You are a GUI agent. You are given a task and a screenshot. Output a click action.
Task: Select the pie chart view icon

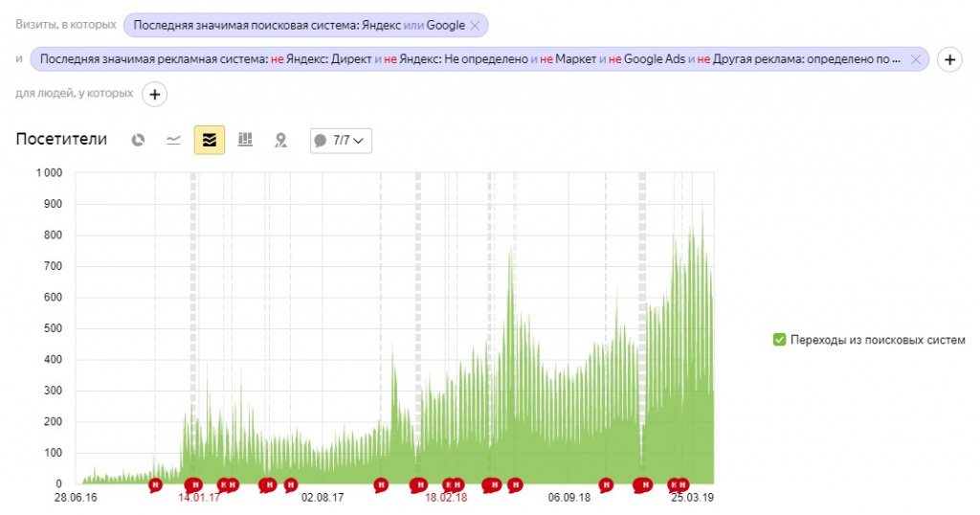(138, 140)
